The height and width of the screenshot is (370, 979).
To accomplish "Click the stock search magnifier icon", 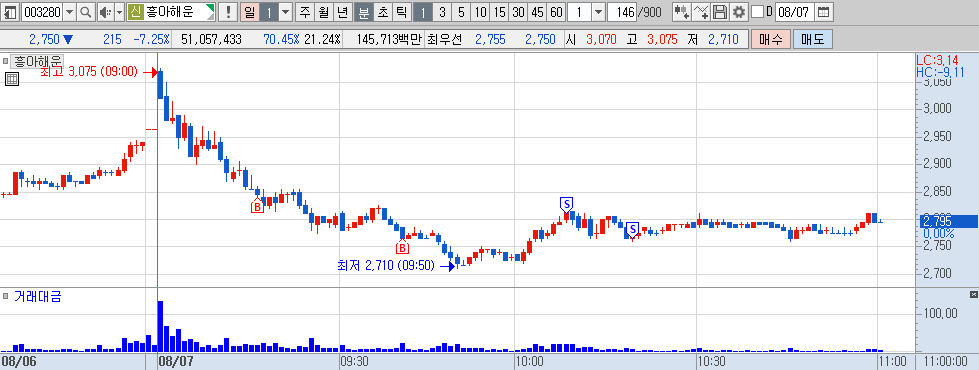I will pos(86,12).
